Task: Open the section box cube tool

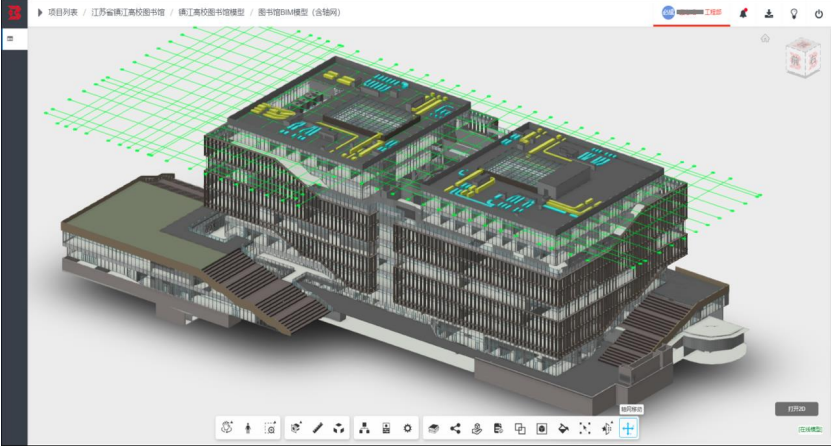Action: tap(296, 428)
